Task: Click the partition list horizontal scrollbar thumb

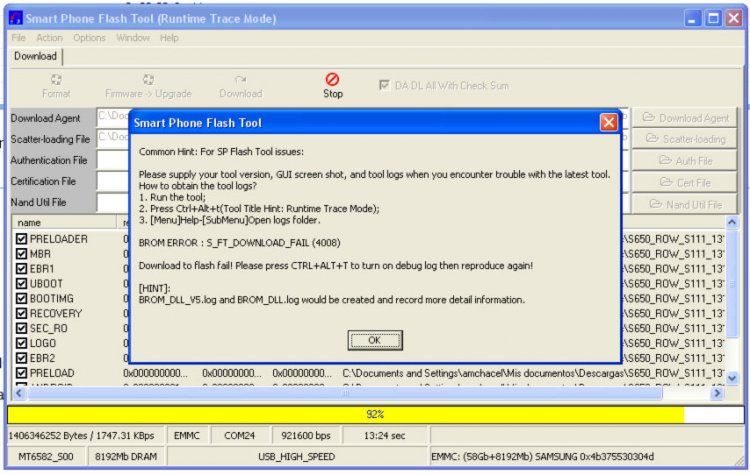Action: pyautogui.click(x=345, y=393)
